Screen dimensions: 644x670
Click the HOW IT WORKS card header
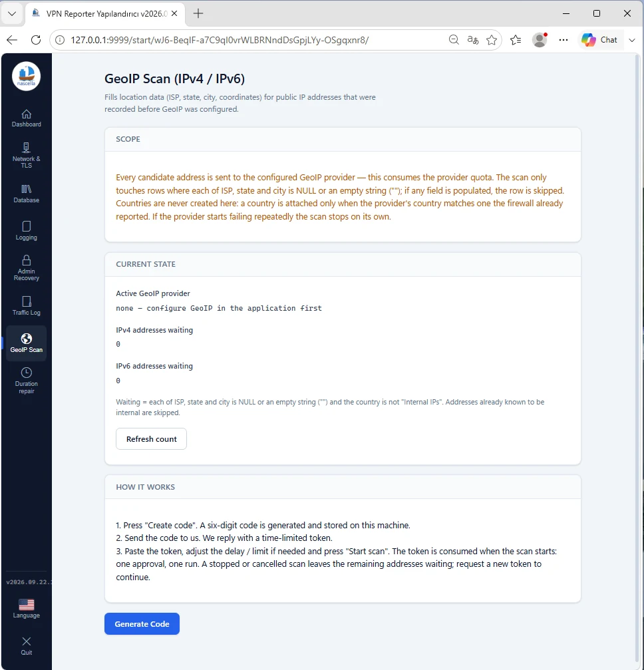(343, 487)
